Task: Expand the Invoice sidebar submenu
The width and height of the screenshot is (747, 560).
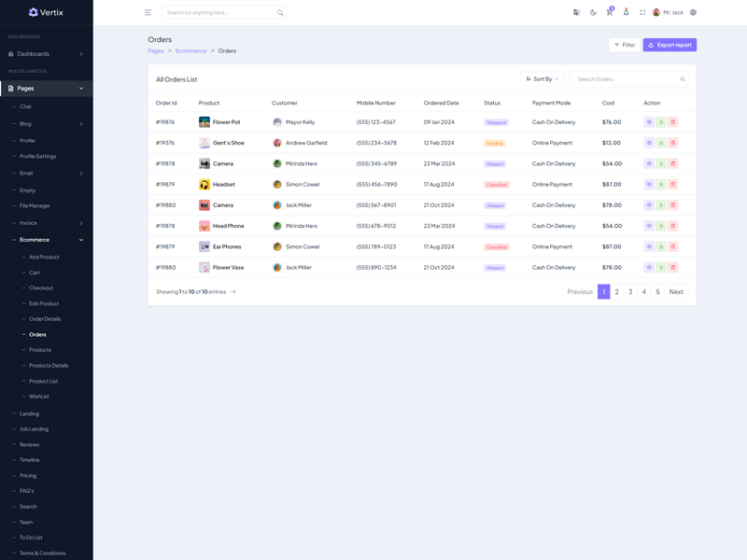Action: pyautogui.click(x=46, y=223)
